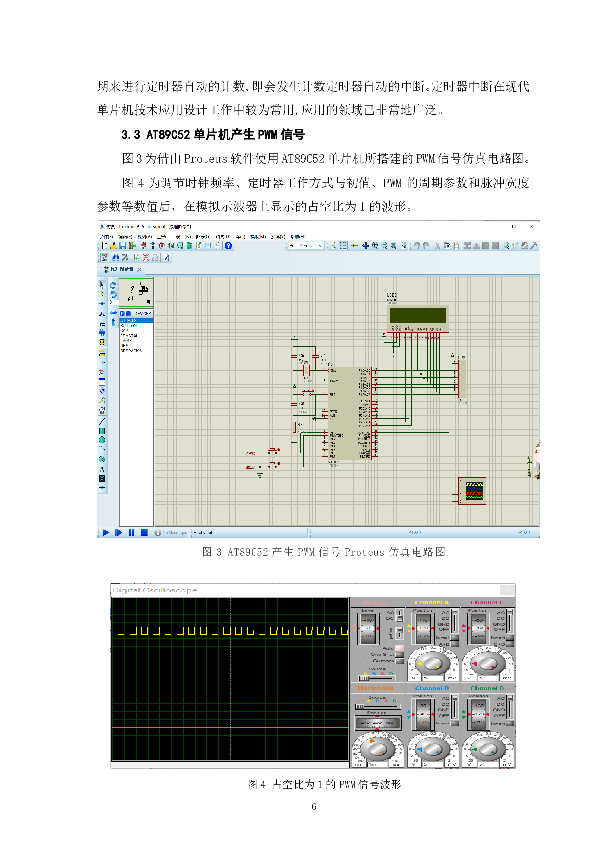Toggle the Channel A Invert button
The width and height of the screenshot is (614, 868).
(455, 637)
